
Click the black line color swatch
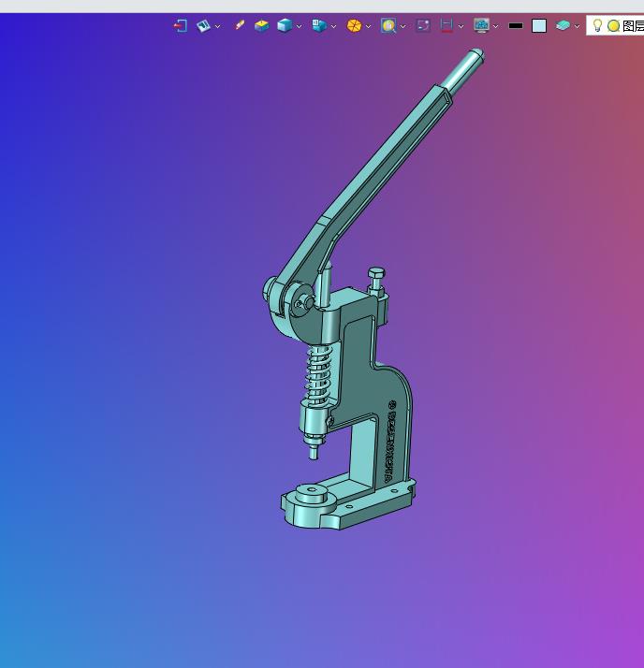(516, 25)
